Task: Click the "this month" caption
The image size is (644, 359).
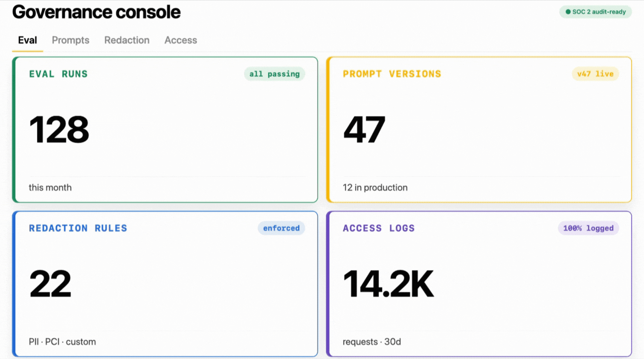Action: click(50, 188)
